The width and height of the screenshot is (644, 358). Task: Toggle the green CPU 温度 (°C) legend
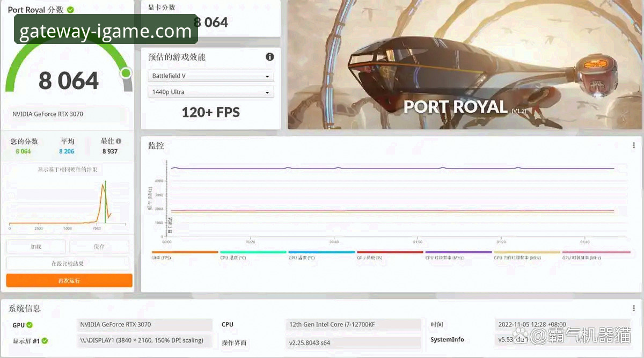click(253, 255)
